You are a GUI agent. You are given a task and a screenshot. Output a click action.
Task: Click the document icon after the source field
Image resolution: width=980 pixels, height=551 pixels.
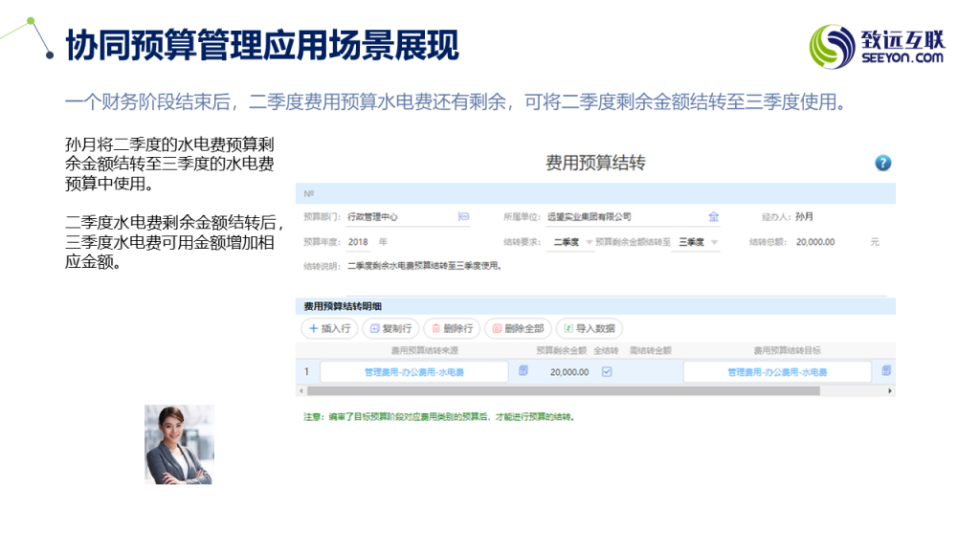tap(523, 371)
